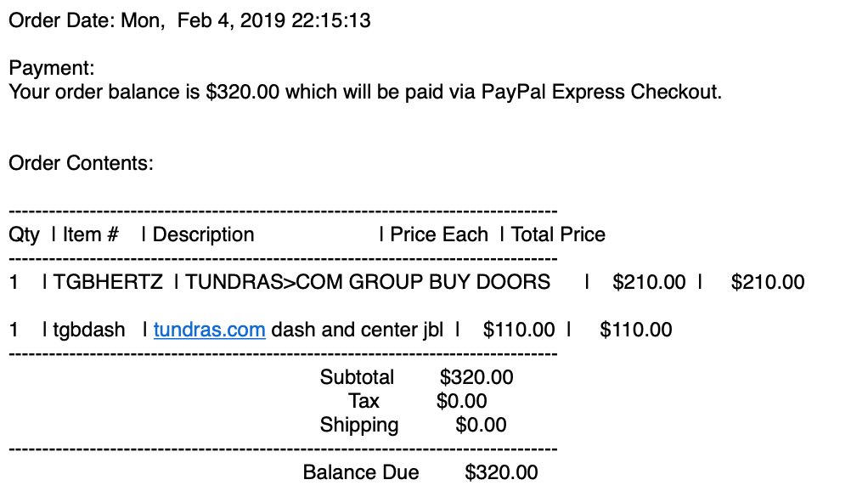This screenshot has height=491, width=868.
Task: Click the Qty column header
Action: pyautogui.click(x=24, y=234)
